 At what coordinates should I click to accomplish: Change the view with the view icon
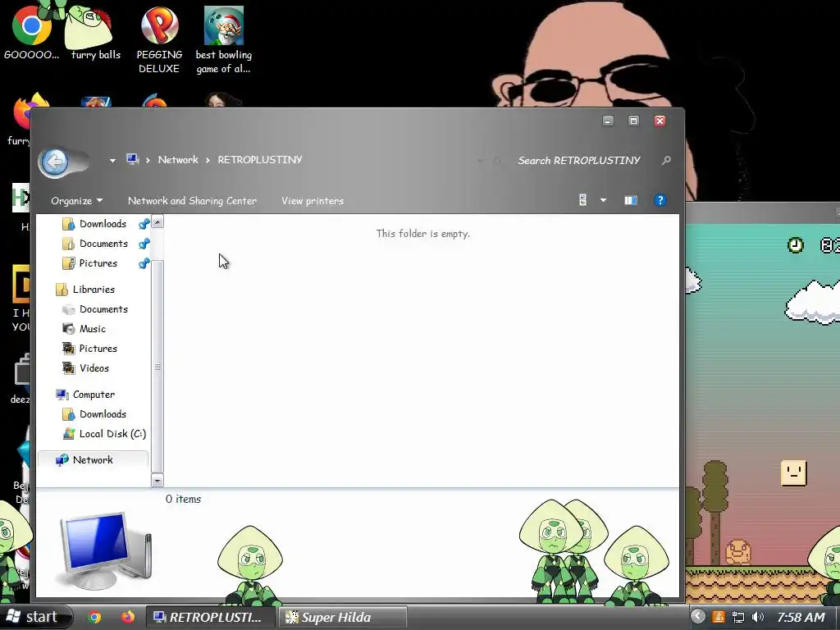tap(583, 200)
